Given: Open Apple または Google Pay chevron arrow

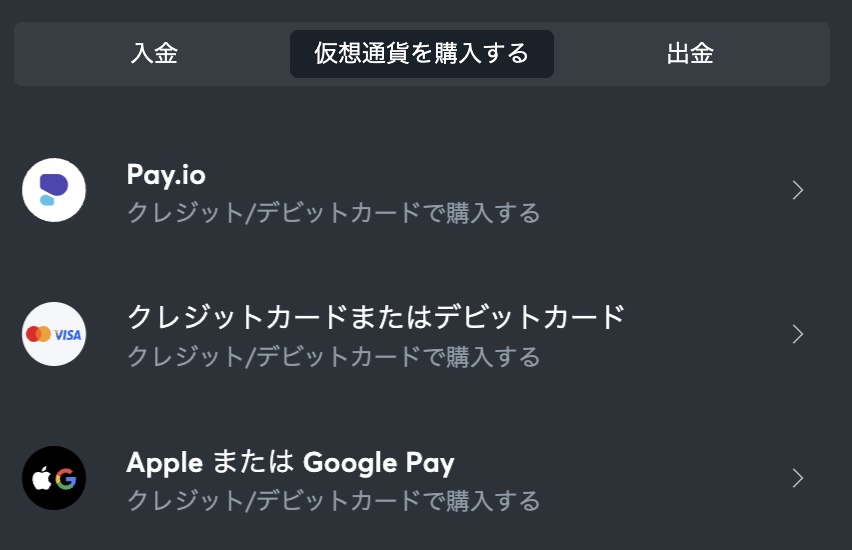Looking at the screenshot, I should point(797,478).
